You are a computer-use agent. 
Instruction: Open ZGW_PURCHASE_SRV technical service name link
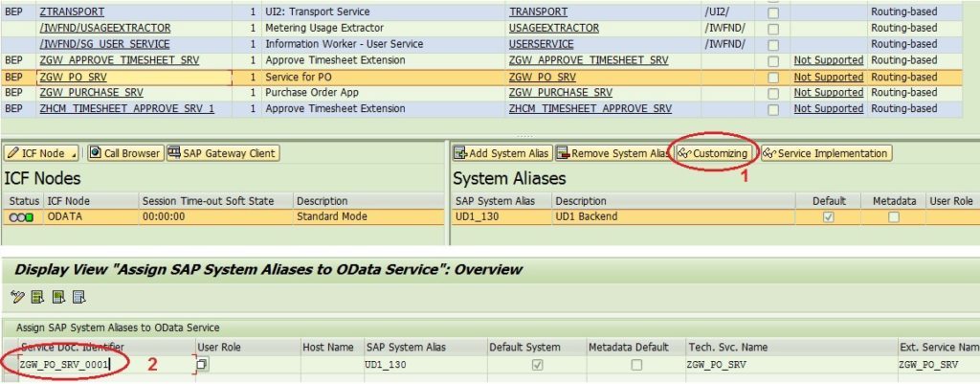[91, 93]
